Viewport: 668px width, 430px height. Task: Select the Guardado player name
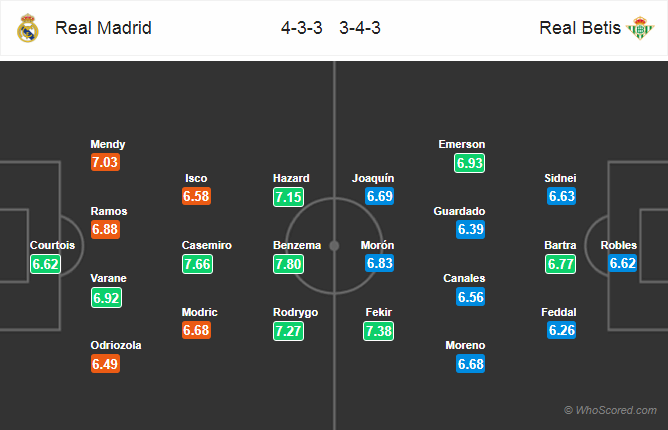[459, 211]
